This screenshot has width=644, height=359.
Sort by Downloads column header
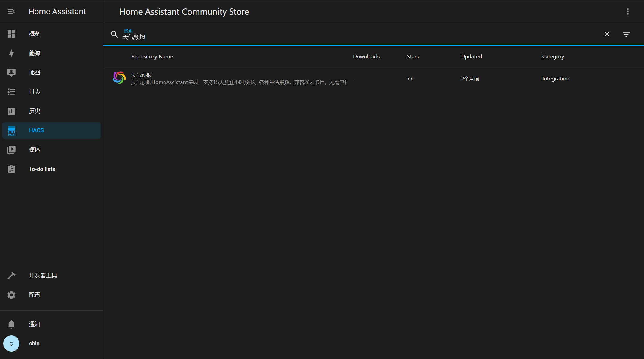pyautogui.click(x=366, y=57)
